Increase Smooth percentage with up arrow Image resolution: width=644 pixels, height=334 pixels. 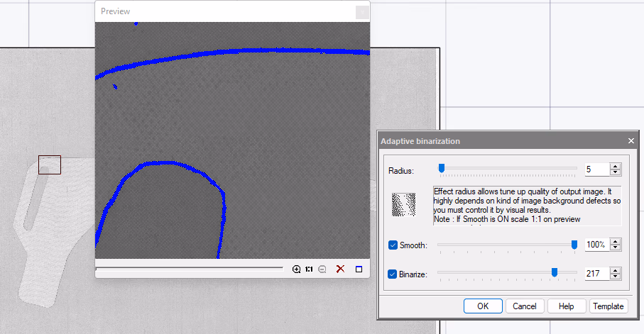[616, 242]
